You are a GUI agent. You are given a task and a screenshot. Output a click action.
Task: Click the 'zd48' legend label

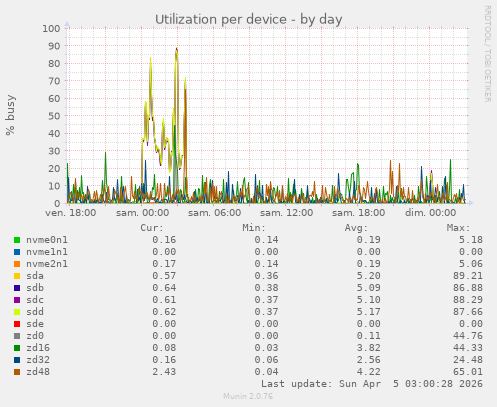click(38, 372)
